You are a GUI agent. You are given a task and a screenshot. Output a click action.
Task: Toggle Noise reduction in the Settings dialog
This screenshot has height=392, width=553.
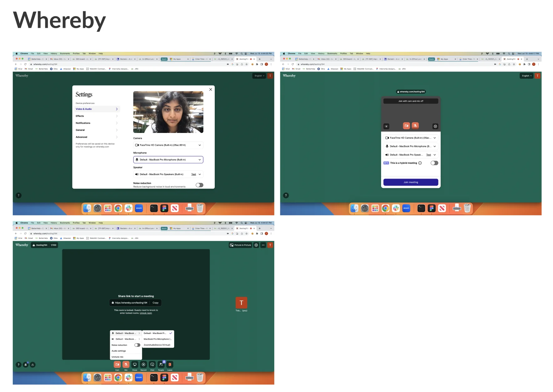(199, 185)
